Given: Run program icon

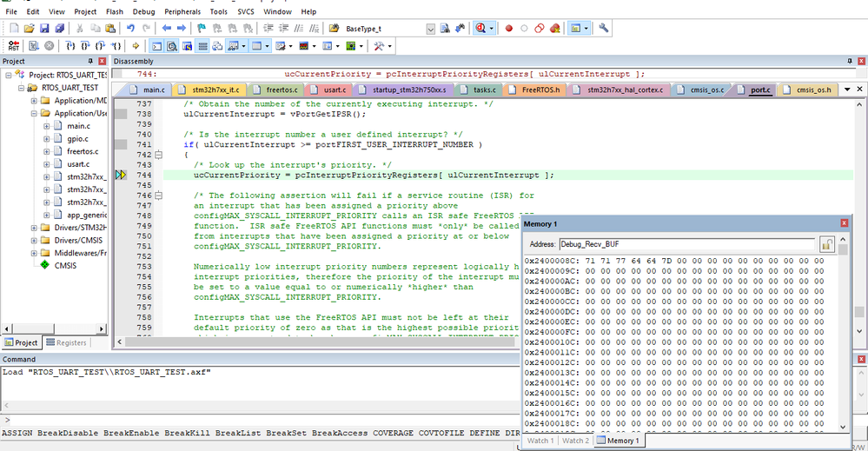Looking at the screenshot, I should pyautogui.click(x=34, y=46).
